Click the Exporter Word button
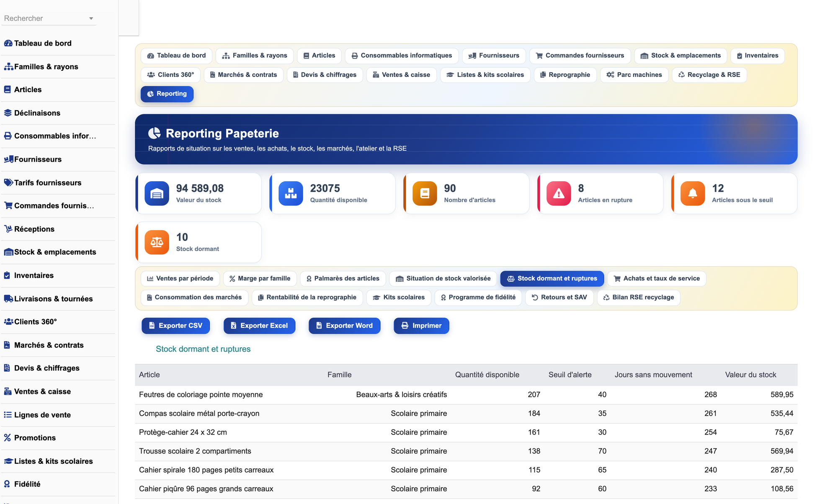The image size is (815, 504). 344,326
